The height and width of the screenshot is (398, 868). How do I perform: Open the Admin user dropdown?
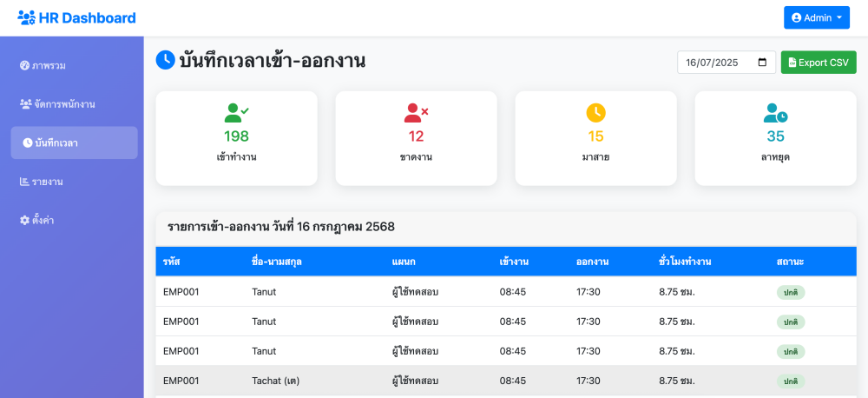[817, 17]
